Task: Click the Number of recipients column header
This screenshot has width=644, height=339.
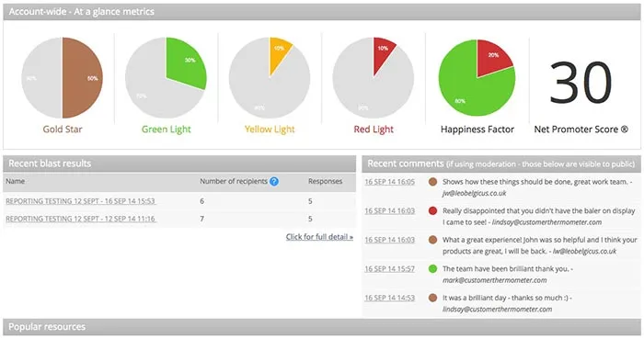Action: (x=234, y=181)
